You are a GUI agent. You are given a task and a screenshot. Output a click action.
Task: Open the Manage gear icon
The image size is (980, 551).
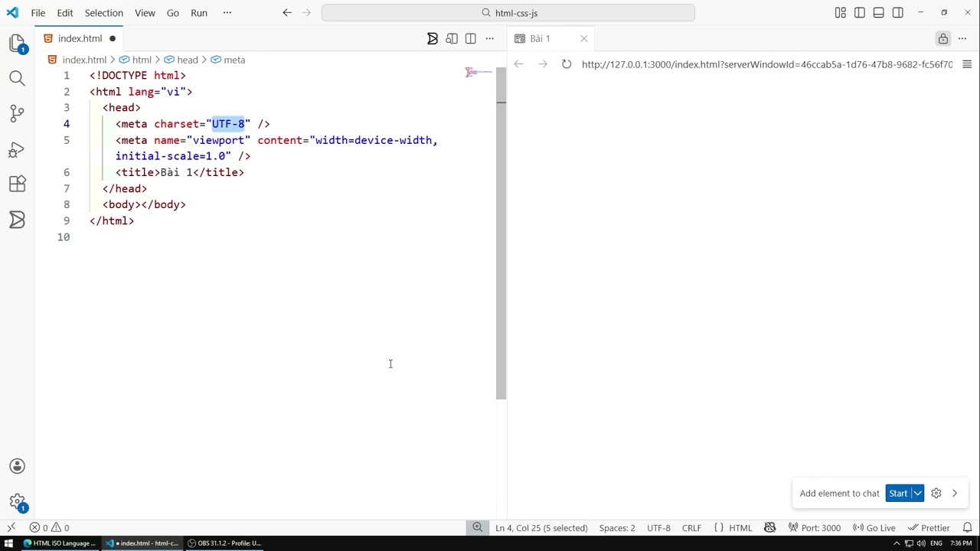17,502
